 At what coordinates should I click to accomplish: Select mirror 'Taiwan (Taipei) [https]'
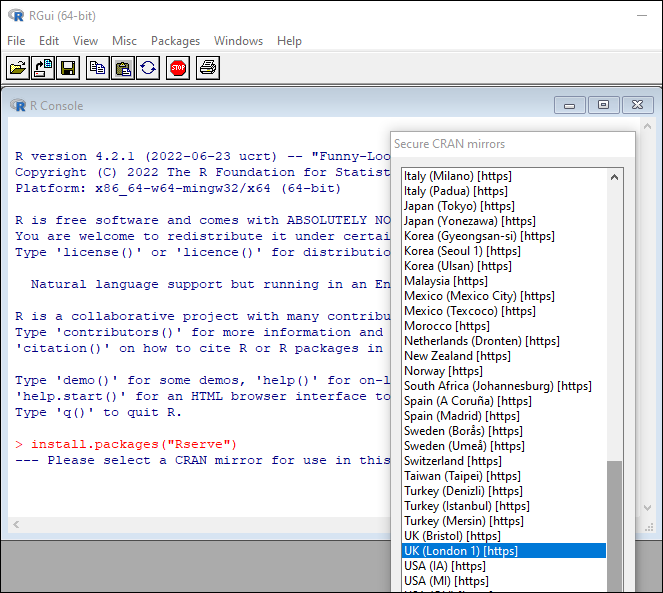tap(504, 476)
